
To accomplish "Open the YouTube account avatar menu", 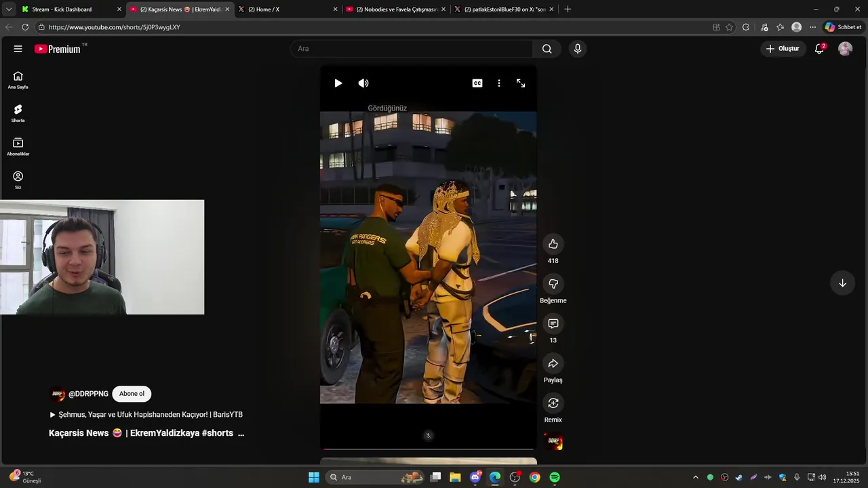I will click(x=845, y=49).
